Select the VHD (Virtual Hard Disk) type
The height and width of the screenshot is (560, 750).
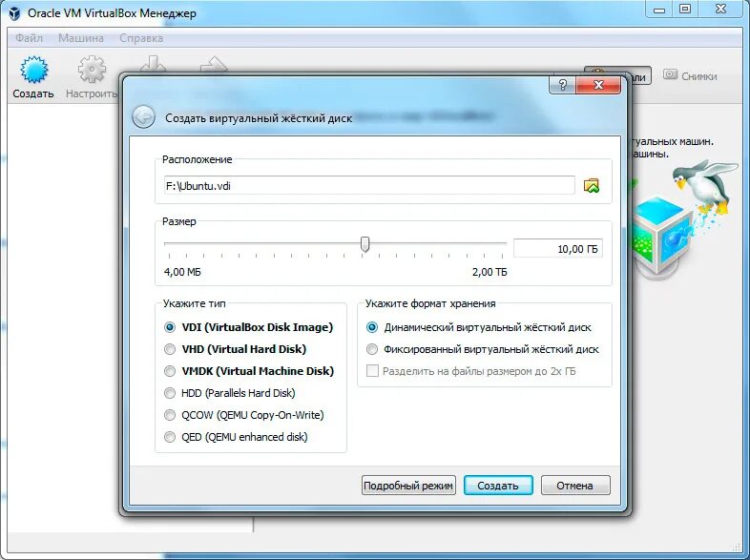tap(235, 349)
